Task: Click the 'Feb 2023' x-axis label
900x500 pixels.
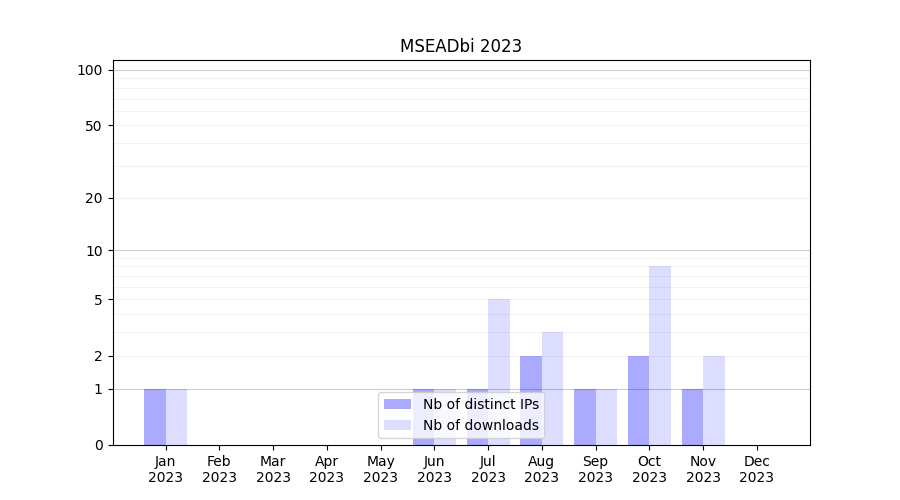Action: pos(219,469)
